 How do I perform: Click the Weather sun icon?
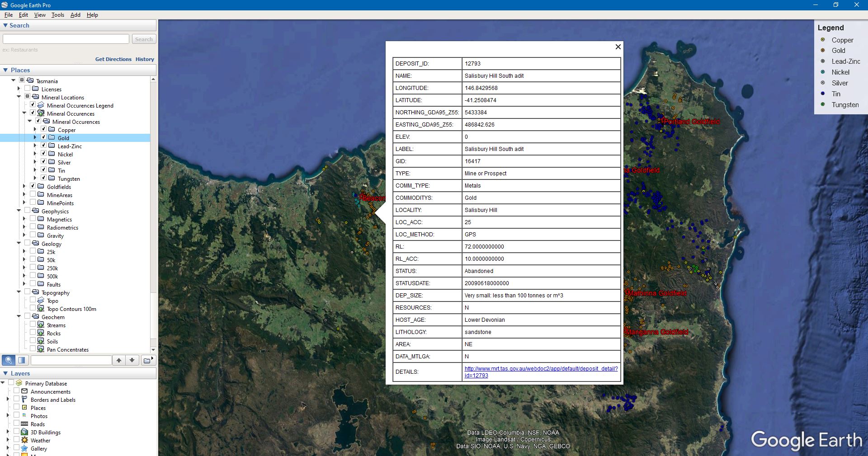tap(24, 440)
